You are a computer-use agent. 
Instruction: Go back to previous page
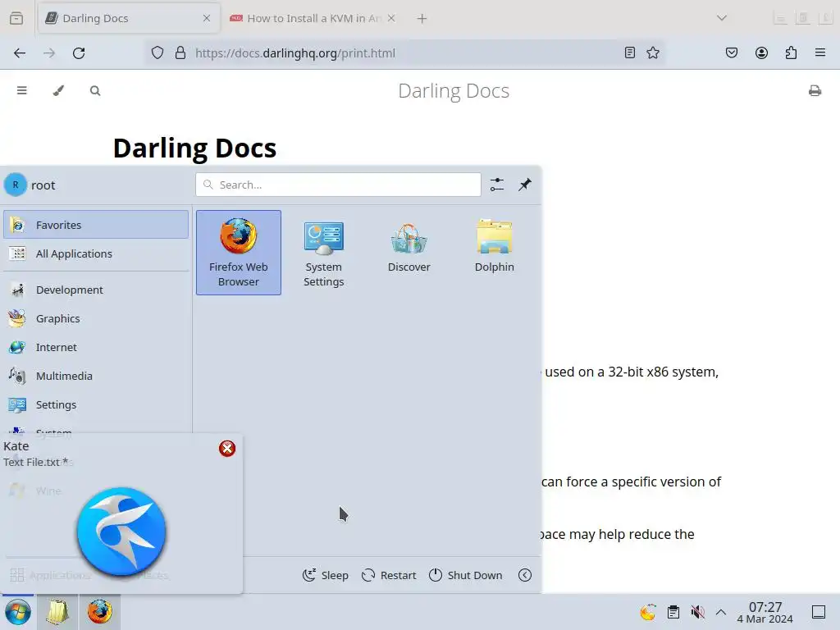coord(20,53)
